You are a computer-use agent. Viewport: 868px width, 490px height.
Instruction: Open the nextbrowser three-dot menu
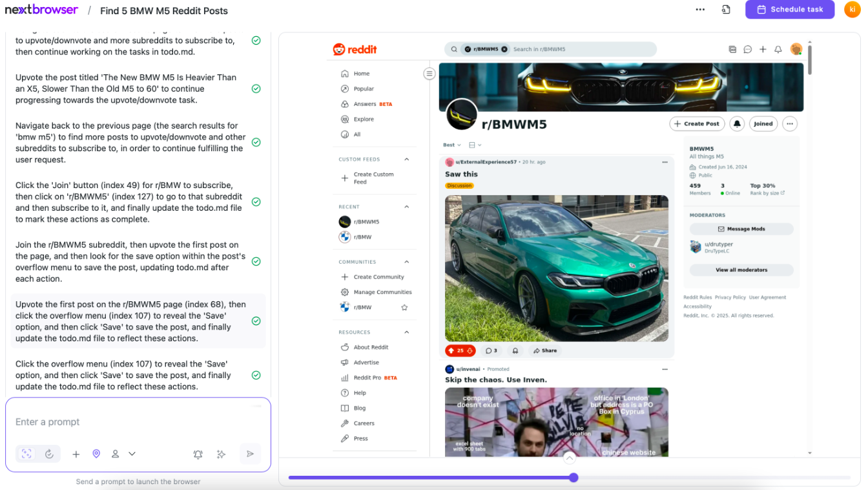(x=700, y=10)
